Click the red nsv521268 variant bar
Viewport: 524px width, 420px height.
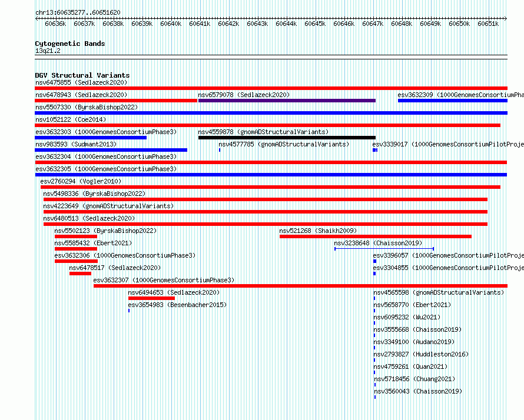(x=376, y=236)
